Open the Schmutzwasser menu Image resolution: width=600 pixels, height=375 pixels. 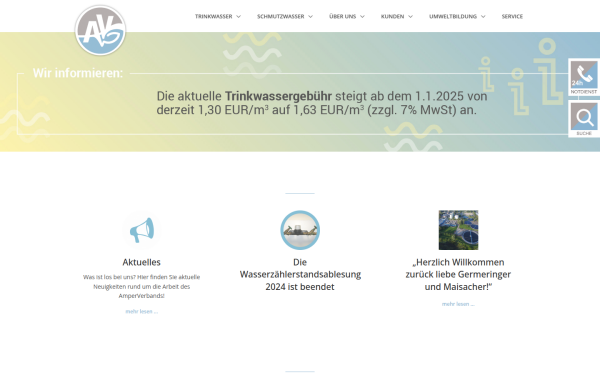280,16
